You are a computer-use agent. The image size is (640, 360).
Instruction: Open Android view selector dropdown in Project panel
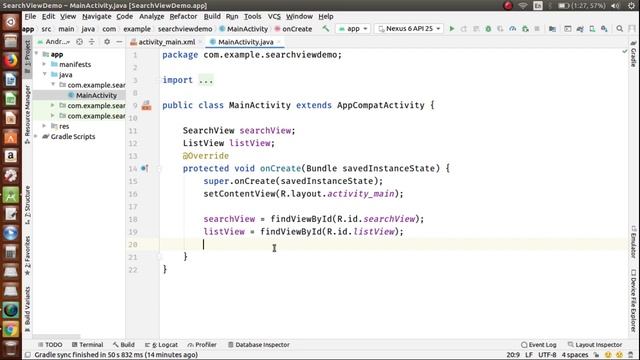[x=54, y=42]
